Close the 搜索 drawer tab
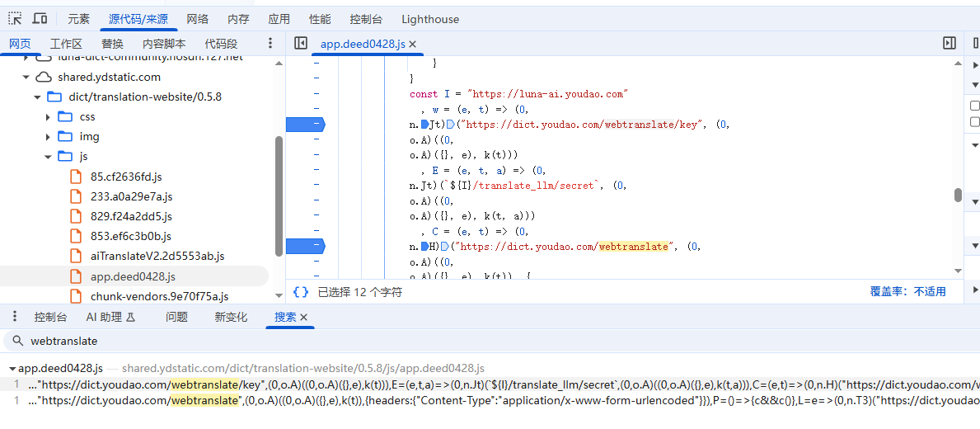Screen dimensions: 980x429 point(304,318)
